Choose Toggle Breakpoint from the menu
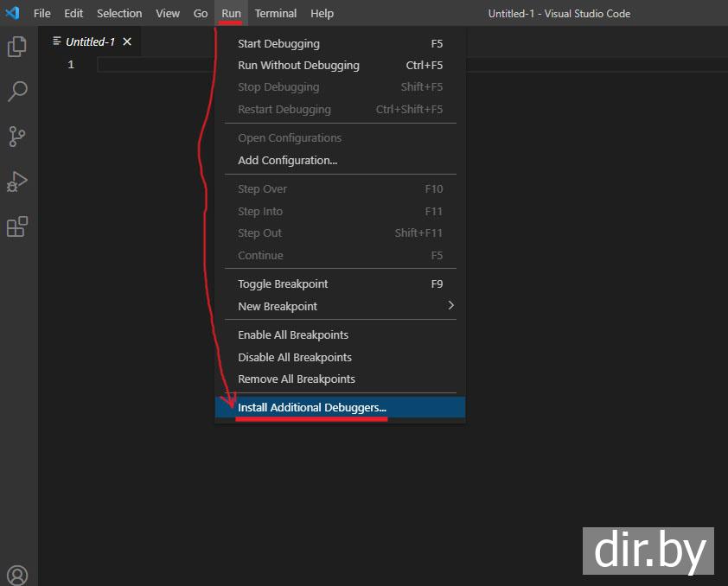The image size is (728, 586). (x=283, y=283)
